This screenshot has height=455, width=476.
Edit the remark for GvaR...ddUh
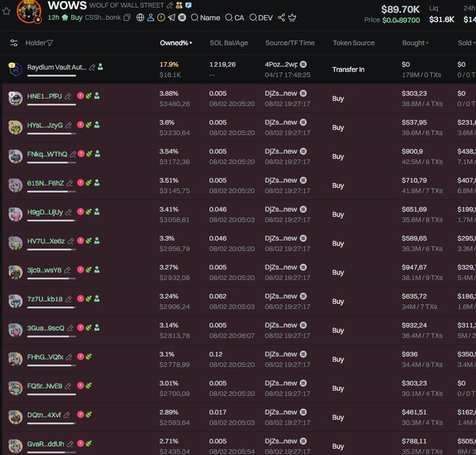(x=70, y=444)
